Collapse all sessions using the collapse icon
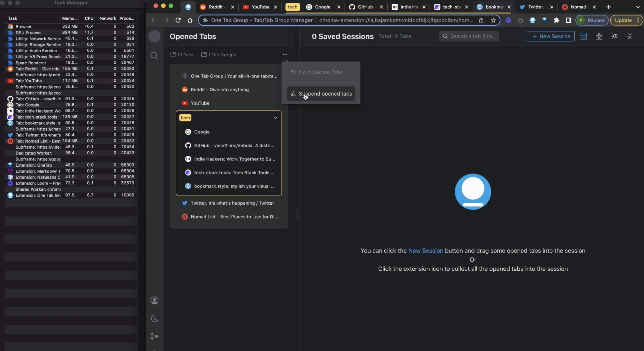This screenshot has width=644, height=351. [x=630, y=36]
